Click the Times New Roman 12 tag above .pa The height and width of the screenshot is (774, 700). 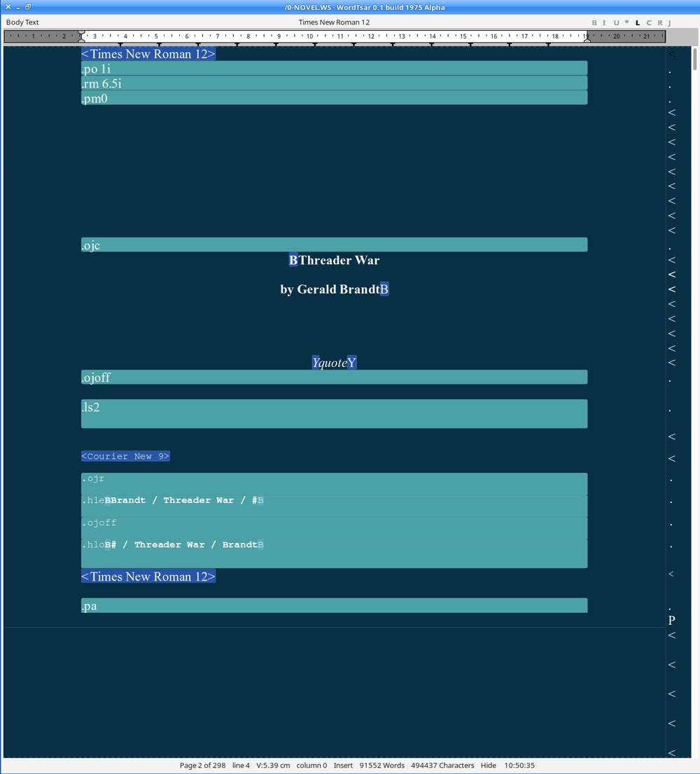pyautogui.click(x=148, y=576)
